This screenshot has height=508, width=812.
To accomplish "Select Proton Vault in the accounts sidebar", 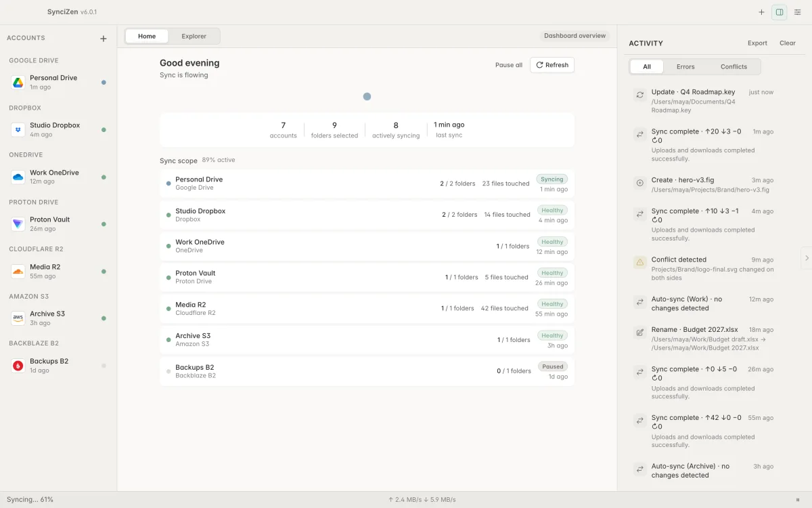I will tap(58, 224).
